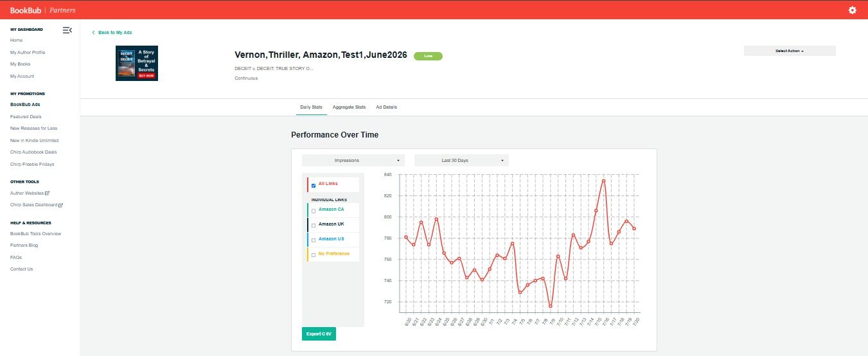Click the Performance Over Time heading
Screen dimensions: 868x356
pyautogui.click(x=335, y=135)
